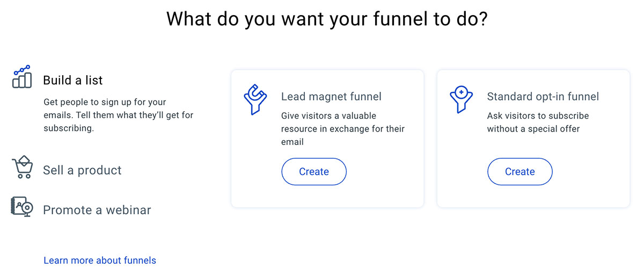Click the shopping cart icon for Sell a product

pyautogui.click(x=22, y=167)
